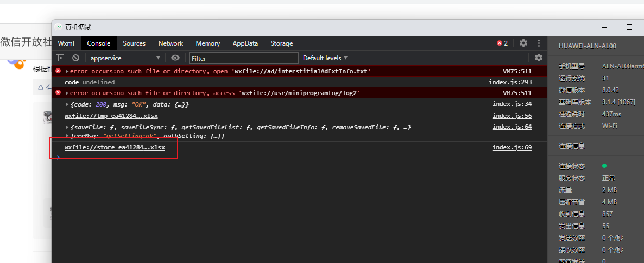The image size is (644, 263).
Task: Maximize the 真机调试 window
Action: (629, 27)
